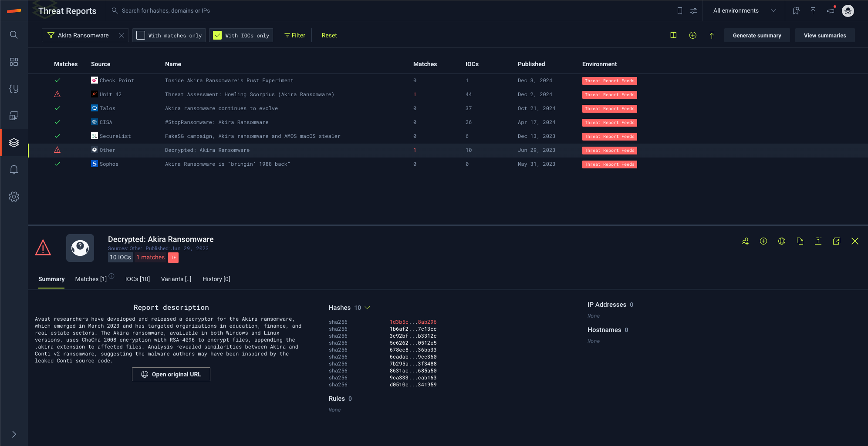Click the plus-circle icon in detail panel toolbar

pyautogui.click(x=763, y=241)
